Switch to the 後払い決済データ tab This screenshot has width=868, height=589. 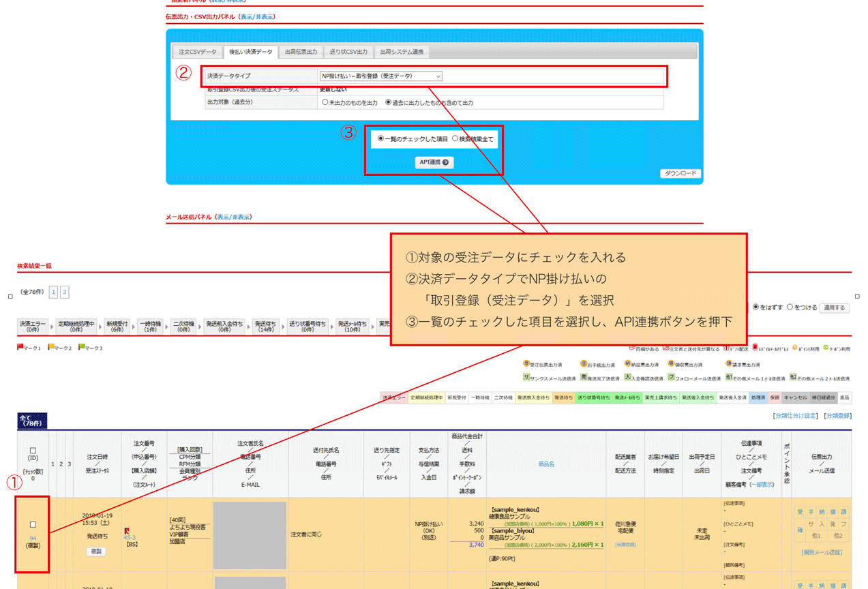[x=251, y=52]
